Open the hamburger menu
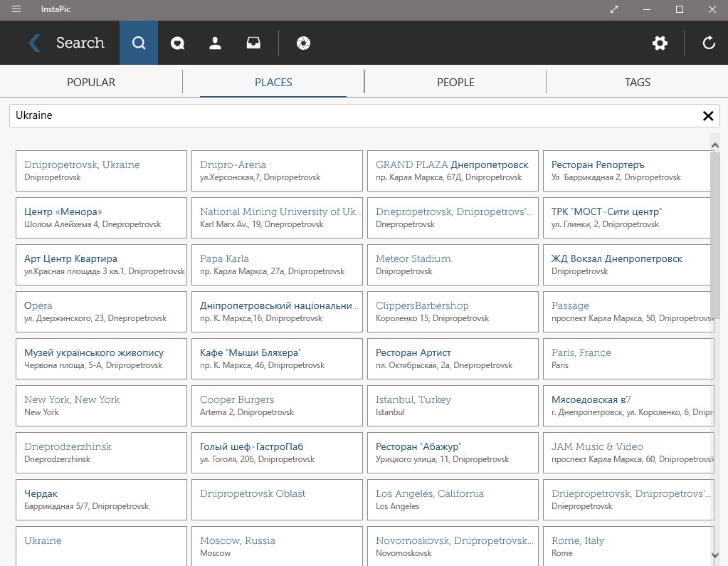Screen dimensions: 728x566 pos(16,9)
